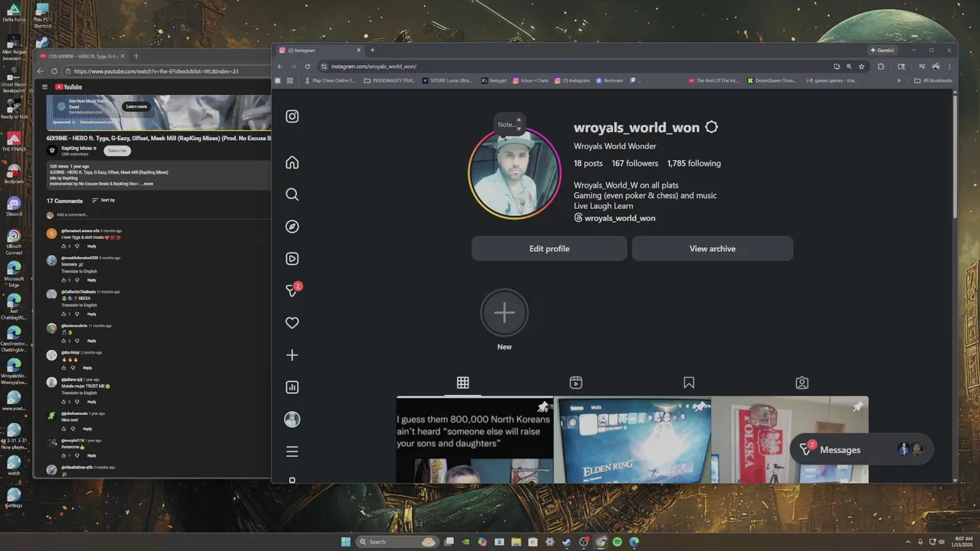The height and width of the screenshot is (551, 980).
Task: Open Spotify from the taskbar
Action: pos(617,542)
